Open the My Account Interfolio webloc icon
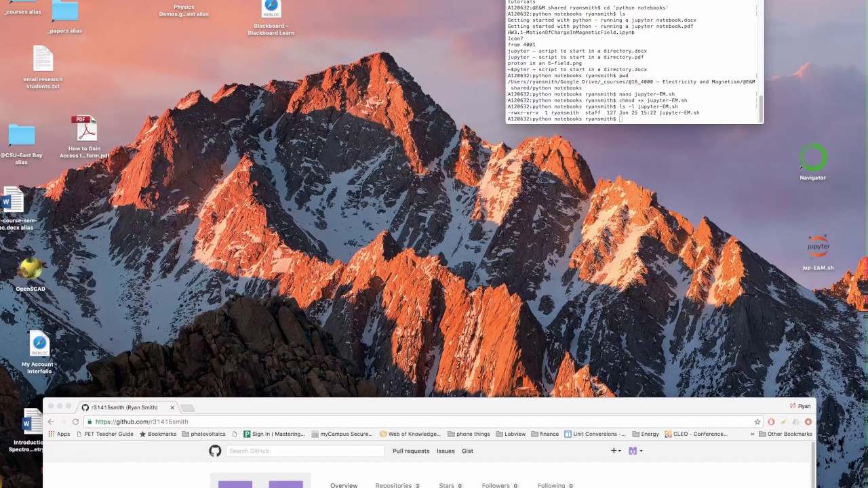The image size is (868, 488). point(39,344)
